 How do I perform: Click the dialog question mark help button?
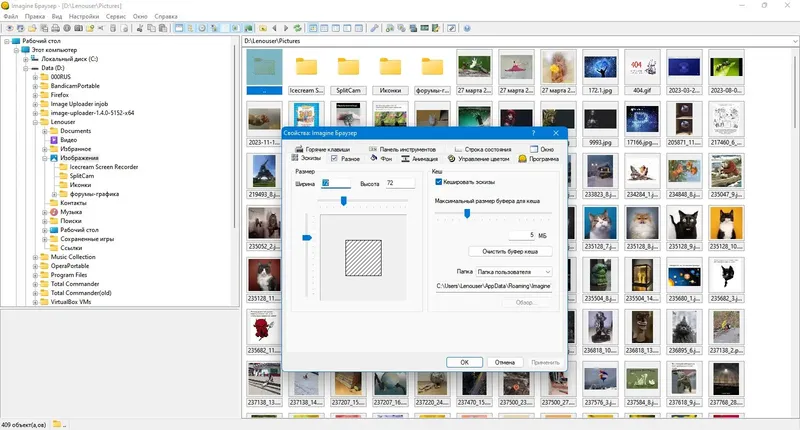point(533,133)
